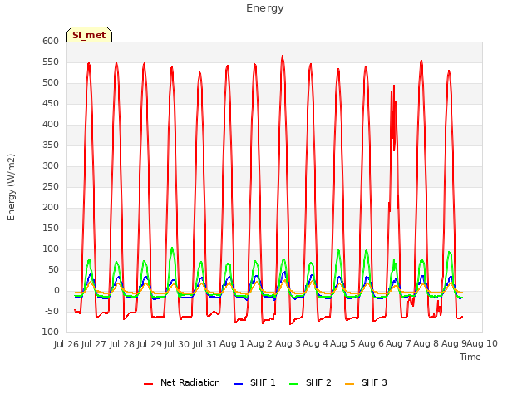Select the SHF 3 legend entry
Viewport: 532px width, 399px height.
click(x=366, y=382)
